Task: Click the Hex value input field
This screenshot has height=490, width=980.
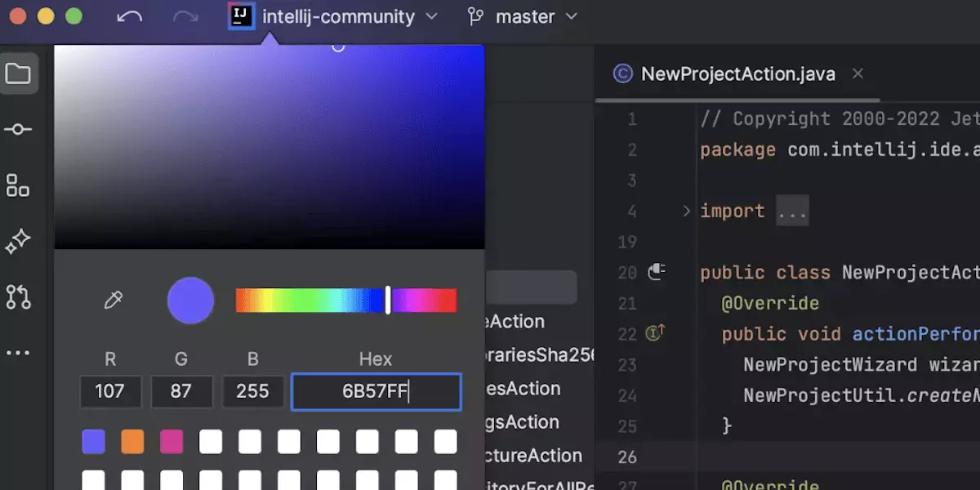Action: click(376, 392)
